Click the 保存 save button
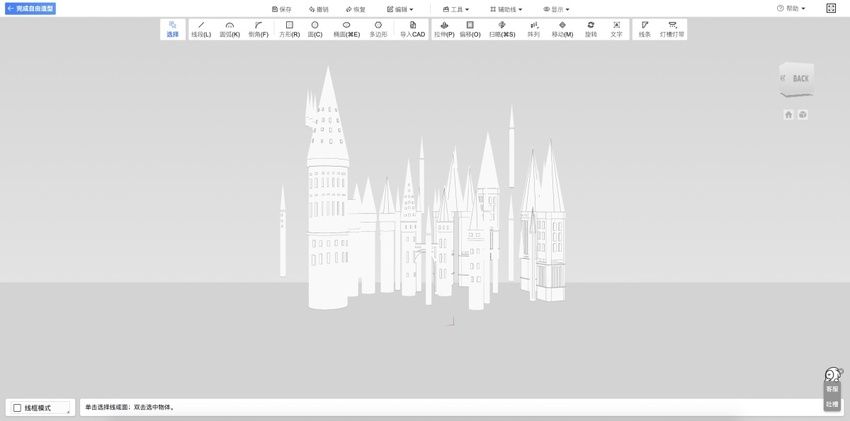The image size is (850, 421). [x=282, y=9]
